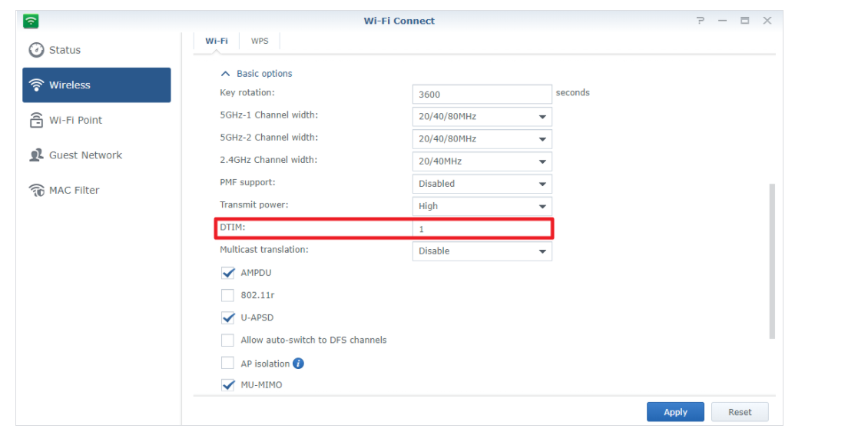
Task: Click the AP isolation info icon
Action: pyautogui.click(x=299, y=364)
